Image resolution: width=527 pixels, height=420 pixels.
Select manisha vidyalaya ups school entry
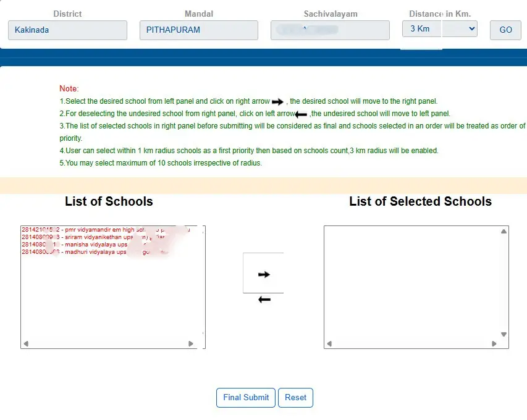(84, 245)
